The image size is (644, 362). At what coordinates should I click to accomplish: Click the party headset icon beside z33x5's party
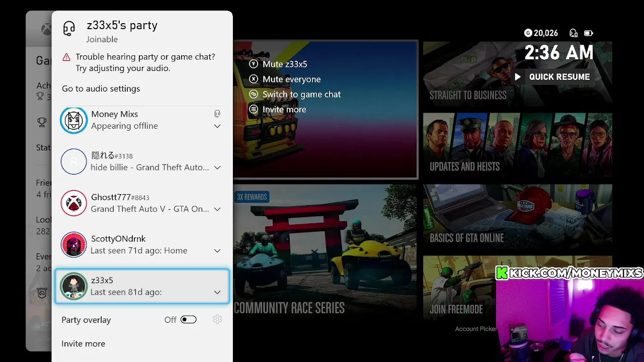[69, 28]
